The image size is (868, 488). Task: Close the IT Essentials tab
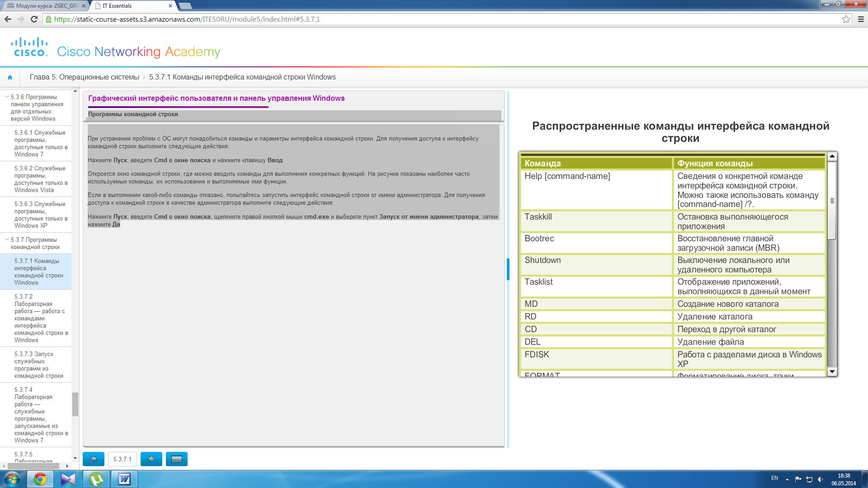coord(170,6)
